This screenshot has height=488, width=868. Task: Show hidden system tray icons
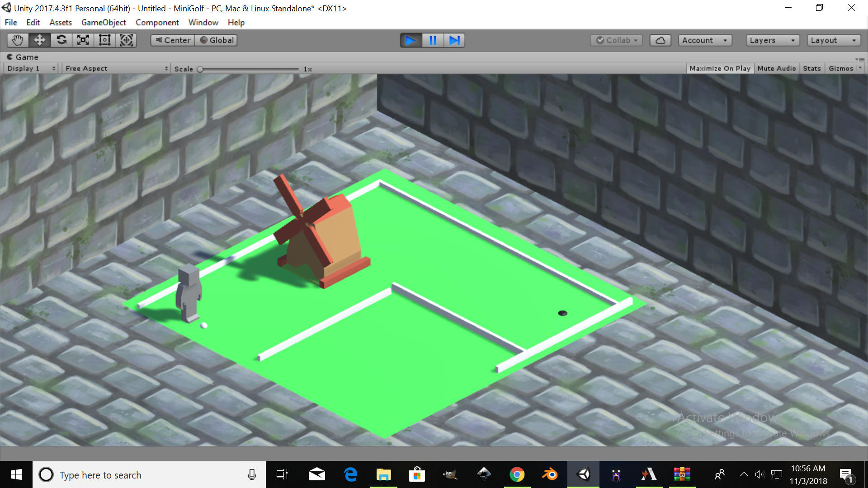[744, 474]
